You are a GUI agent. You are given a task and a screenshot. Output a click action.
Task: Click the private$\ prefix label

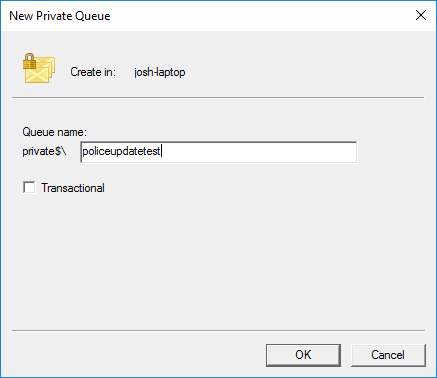coord(44,151)
